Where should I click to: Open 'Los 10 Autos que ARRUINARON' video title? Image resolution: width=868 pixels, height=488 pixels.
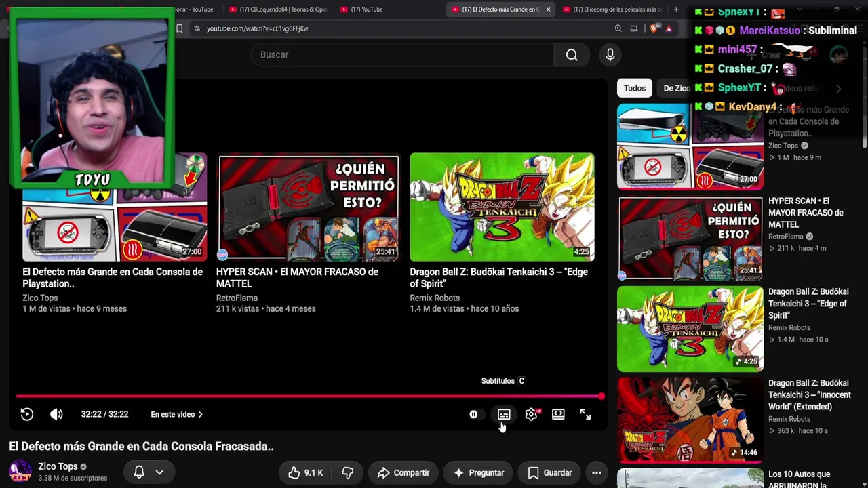point(799,479)
